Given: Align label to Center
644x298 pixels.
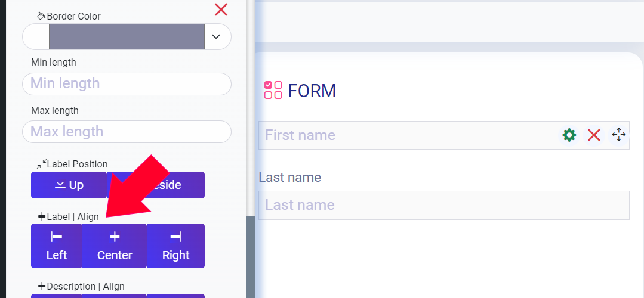Looking at the screenshot, I should [115, 246].
